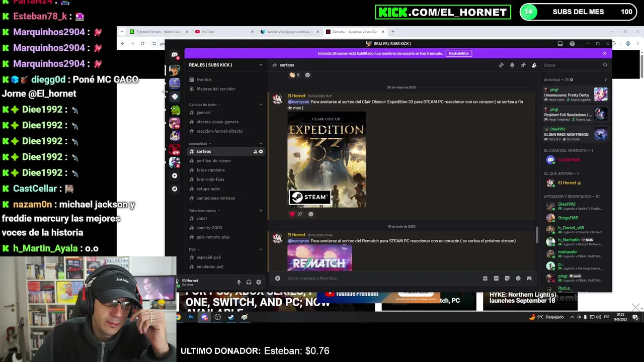Expand the REALES ( SUBS KICK ) server menu
Screen dimensions: 644x362
[225, 65]
